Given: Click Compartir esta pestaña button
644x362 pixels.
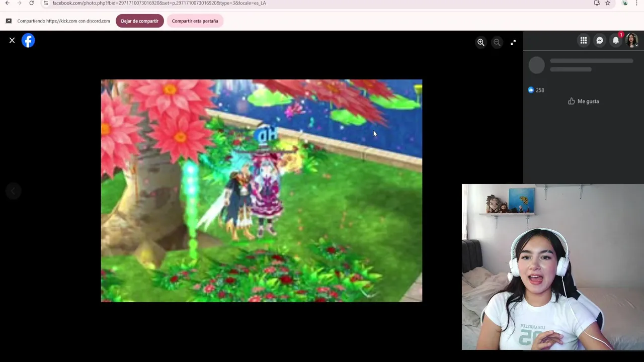Looking at the screenshot, I should tap(195, 21).
